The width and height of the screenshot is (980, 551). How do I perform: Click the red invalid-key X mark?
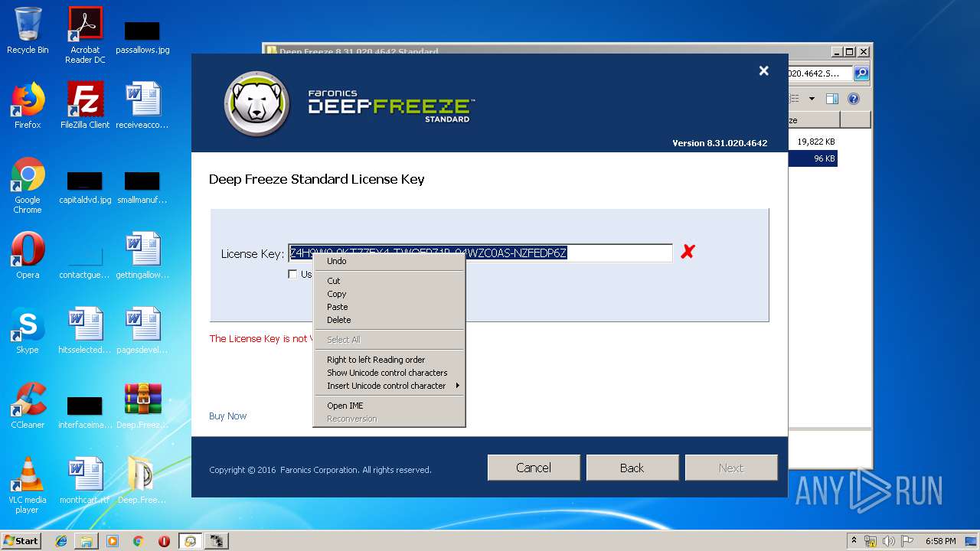(688, 252)
